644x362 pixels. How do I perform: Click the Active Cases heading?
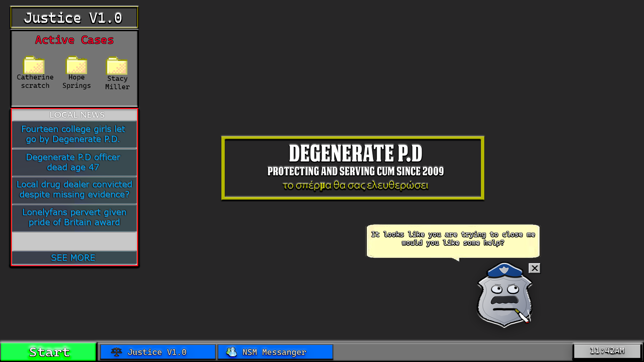pyautogui.click(x=74, y=40)
